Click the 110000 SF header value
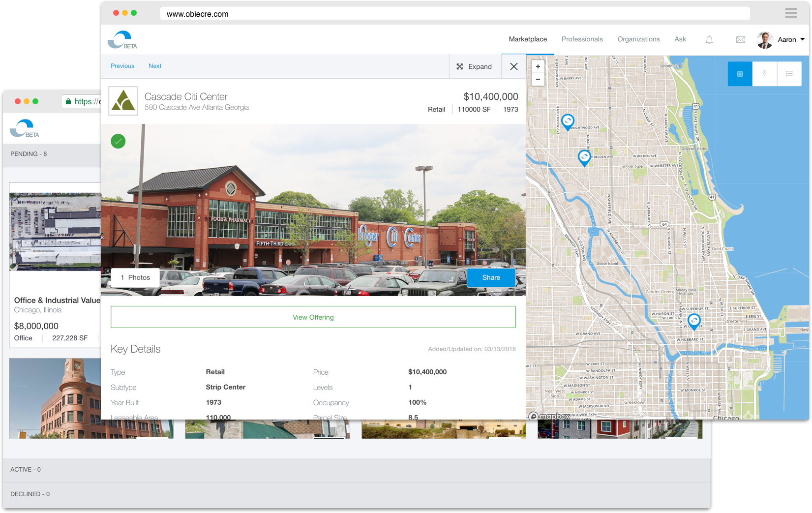Screen dimensions: 812x513 pos(474,109)
